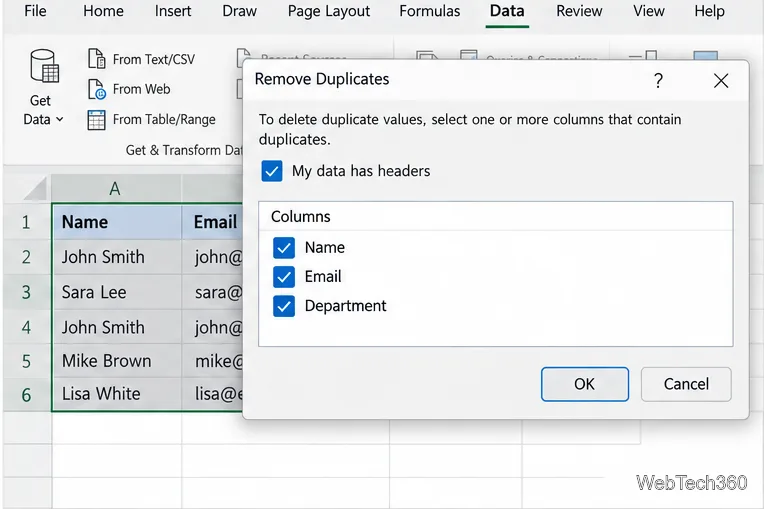Open the Help tab
The width and height of the screenshot is (764, 509).
709,11
